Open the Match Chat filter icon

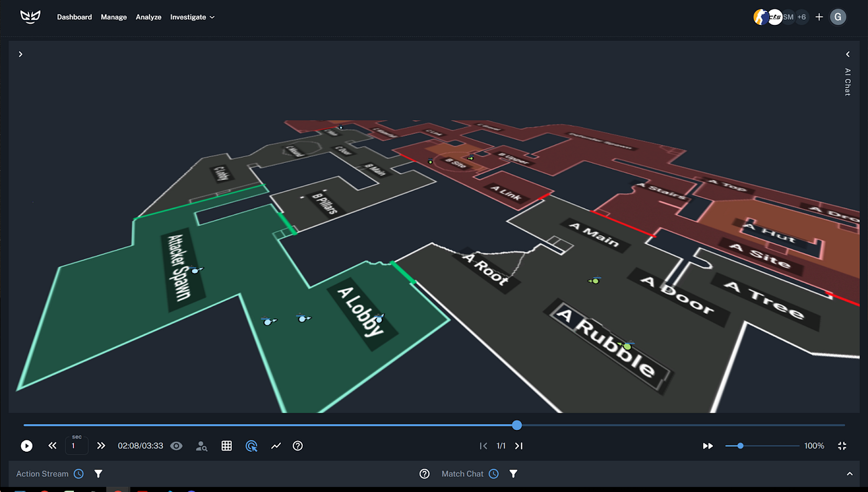(x=513, y=473)
